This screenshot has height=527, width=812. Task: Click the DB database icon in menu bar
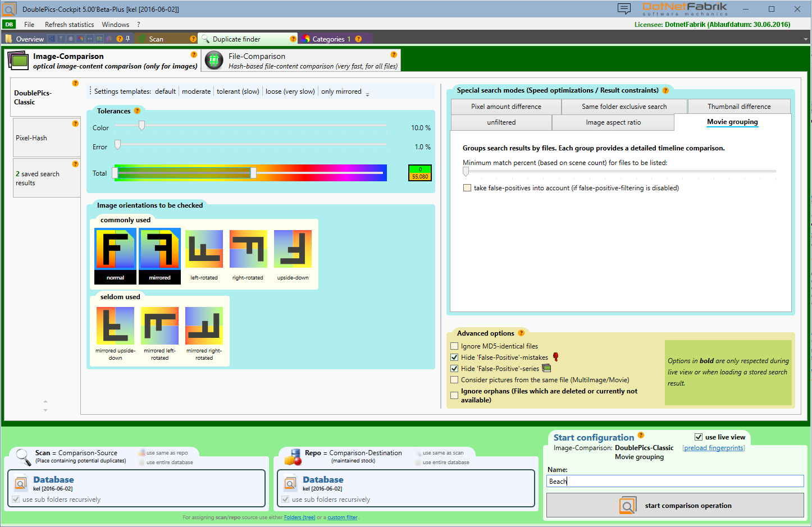[9, 24]
